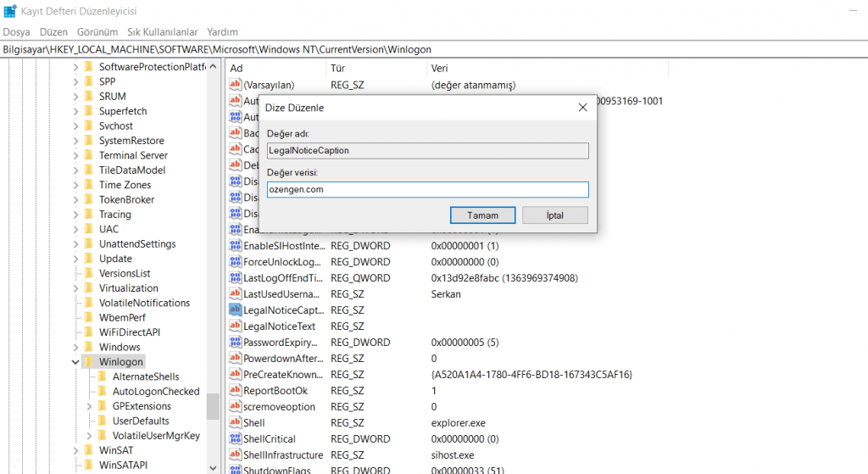
Task: Collapse the Winlogon tree node
Action: 75,362
